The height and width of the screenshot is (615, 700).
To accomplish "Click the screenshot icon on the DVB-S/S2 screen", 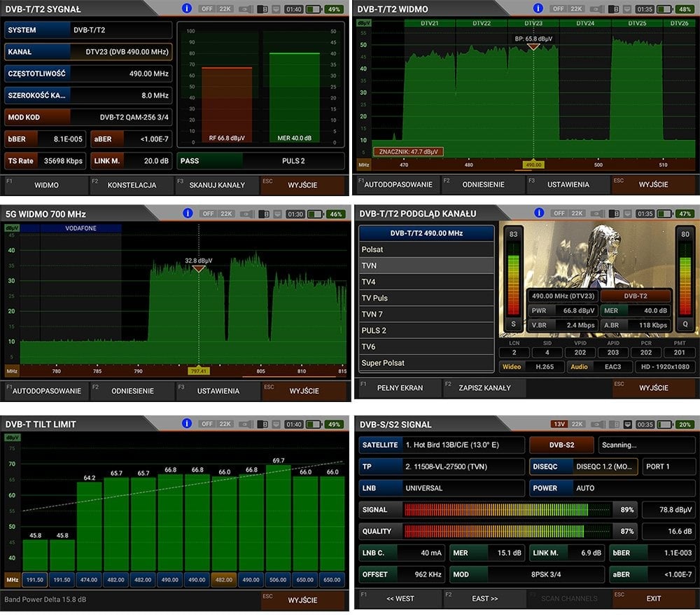I will tap(628, 423).
